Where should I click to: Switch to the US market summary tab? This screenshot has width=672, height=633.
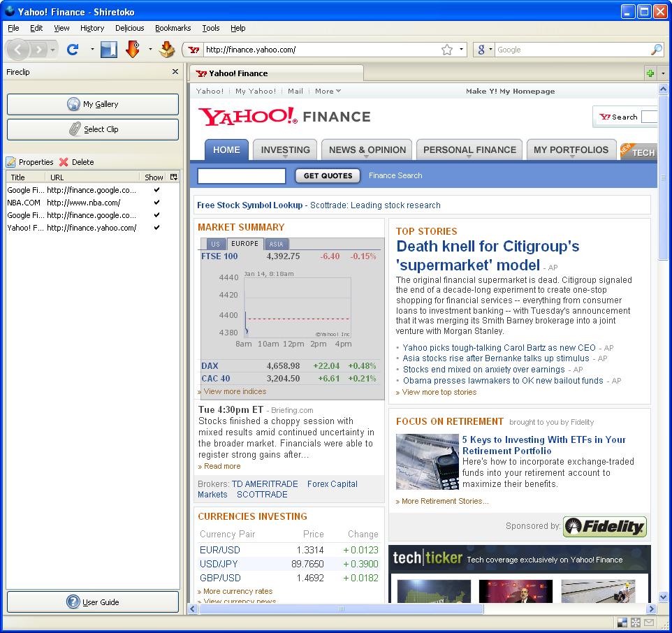pyautogui.click(x=216, y=245)
